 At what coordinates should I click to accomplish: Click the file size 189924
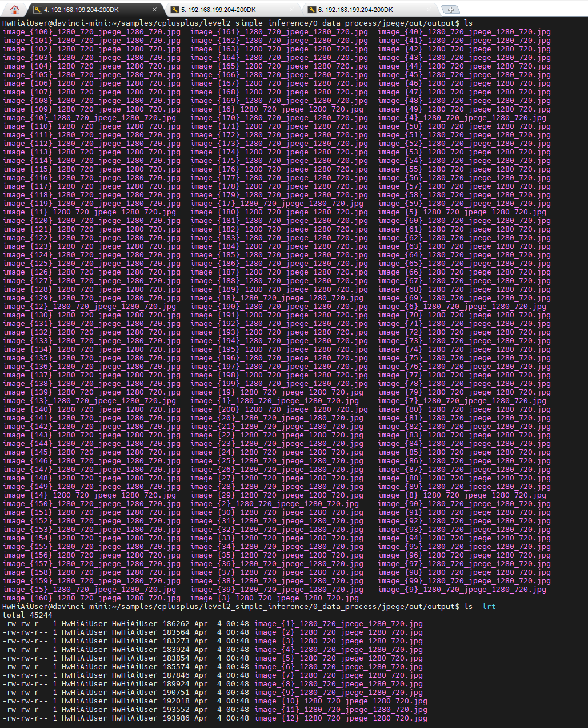coord(176,684)
